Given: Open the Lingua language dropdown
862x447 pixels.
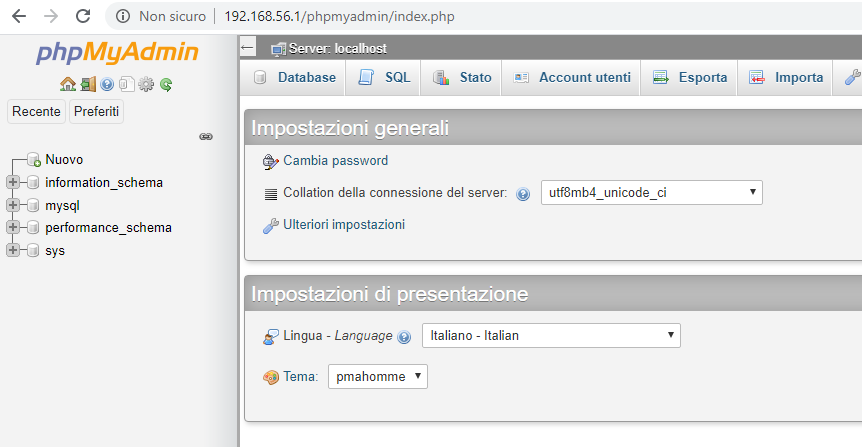Looking at the screenshot, I should (x=551, y=335).
